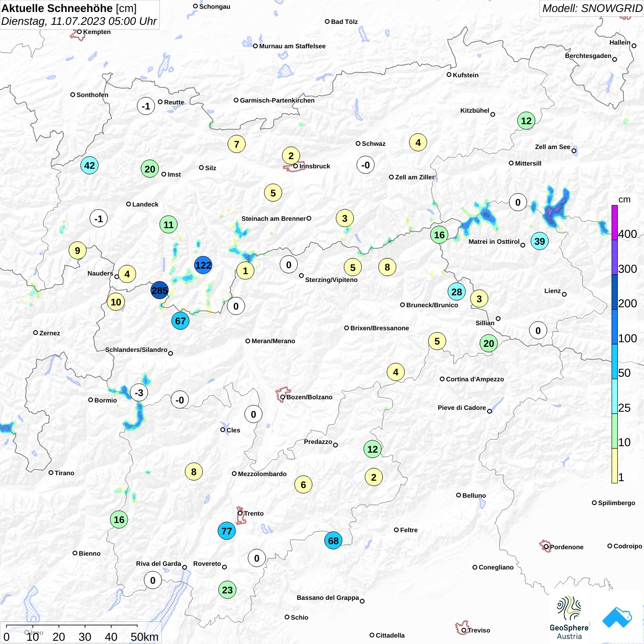Click the Garmisch-Partenkirchen label
Viewport: 644px width, 644px height.
tap(277, 100)
